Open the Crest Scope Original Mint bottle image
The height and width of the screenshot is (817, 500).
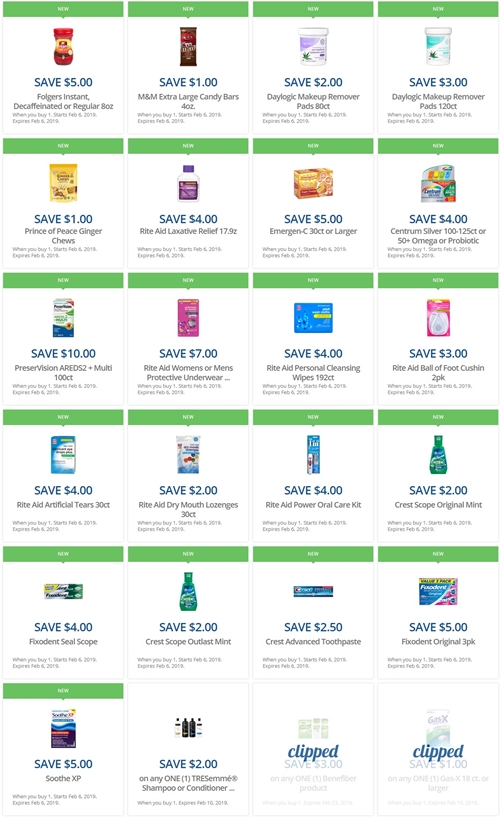(438, 455)
